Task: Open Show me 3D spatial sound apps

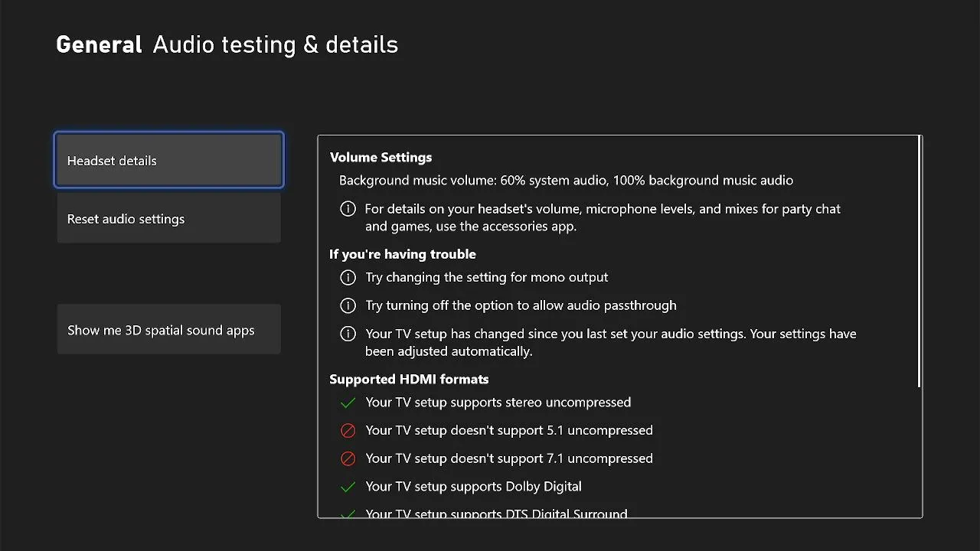Action: point(168,330)
